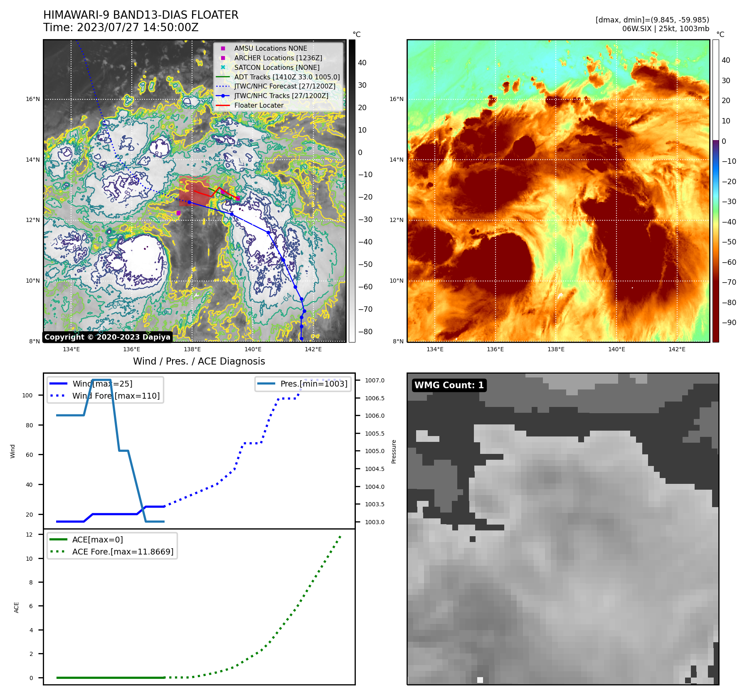The height and width of the screenshot is (700, 747).
Task: Click the red Floater Locater legend line
Action: click(223, 106)
